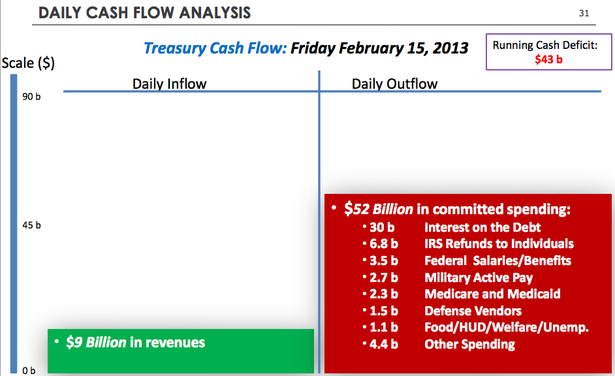The width and height of the screenshot is (615, 376).
Task: Click the Defense Vendors line
Action: (446, 311)
